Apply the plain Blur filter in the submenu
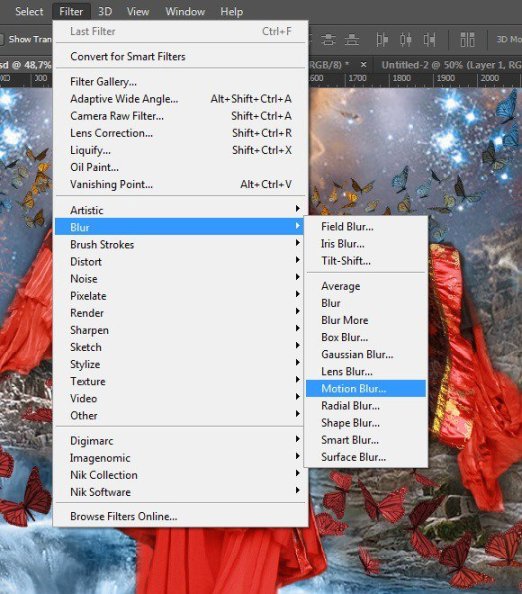522x594 pixels. pos(366,303)
